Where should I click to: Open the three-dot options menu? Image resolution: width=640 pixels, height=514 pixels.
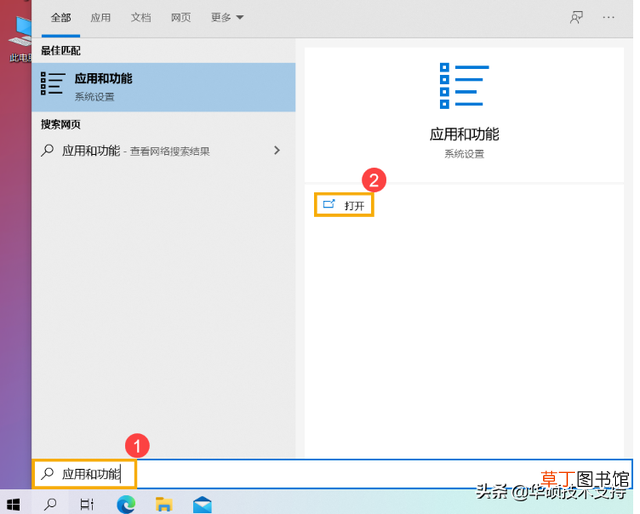click(608, 18)
